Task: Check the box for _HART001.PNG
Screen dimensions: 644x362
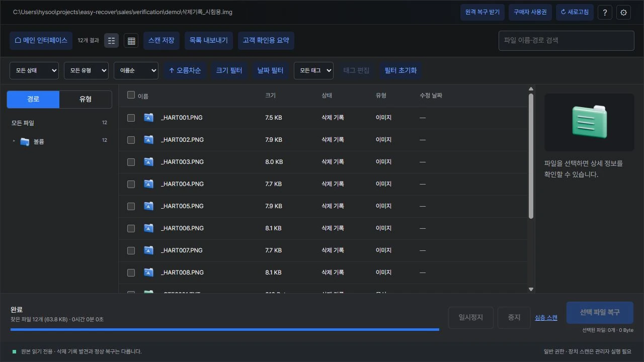Action: 131,118
